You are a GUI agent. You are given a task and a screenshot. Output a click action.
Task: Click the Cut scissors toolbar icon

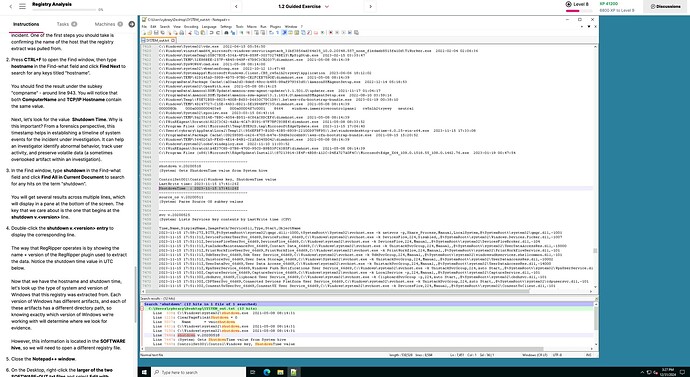click(191, 33)
